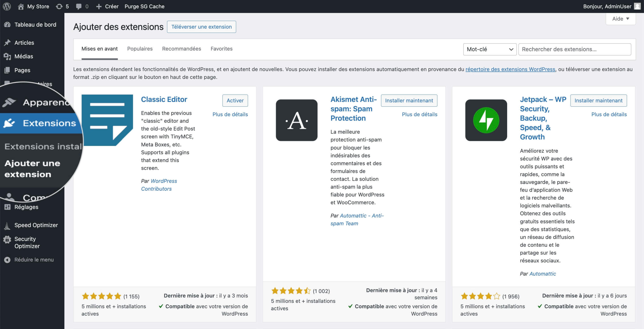Click the Security Optimizer lock icon
Viewport: 644px width, 329px height.
point(7,240)
